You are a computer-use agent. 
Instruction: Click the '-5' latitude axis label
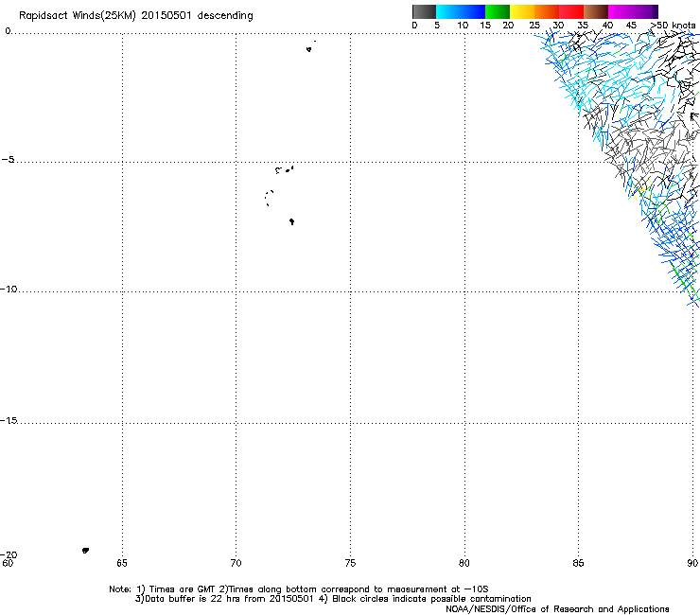pyautogui.click(x=9, y=160)
